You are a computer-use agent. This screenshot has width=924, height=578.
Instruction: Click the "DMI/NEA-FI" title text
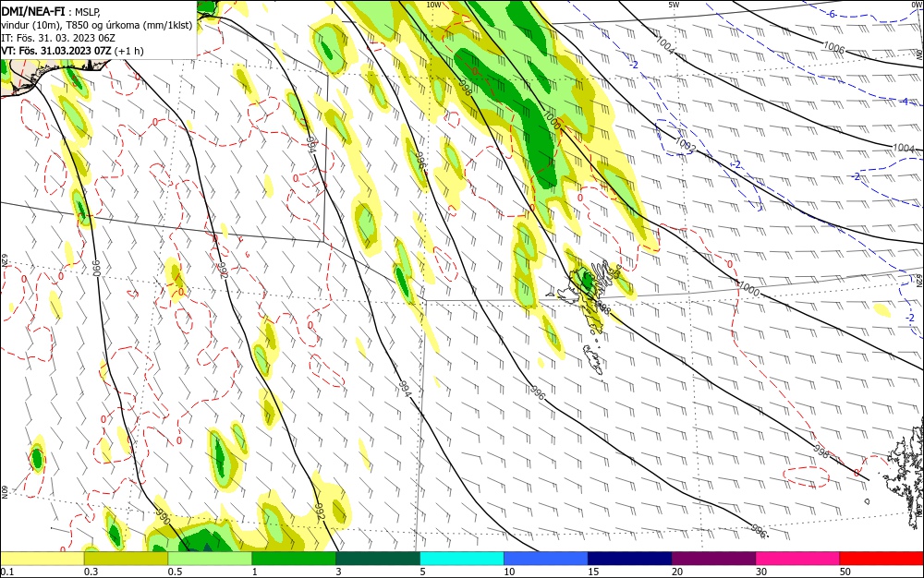tap(33, 10)
